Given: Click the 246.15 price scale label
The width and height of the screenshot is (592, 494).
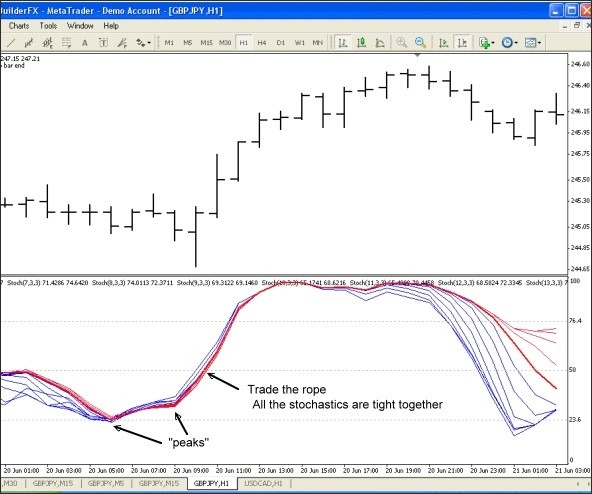Looking at the screenshot, I should tap(580, 111).
